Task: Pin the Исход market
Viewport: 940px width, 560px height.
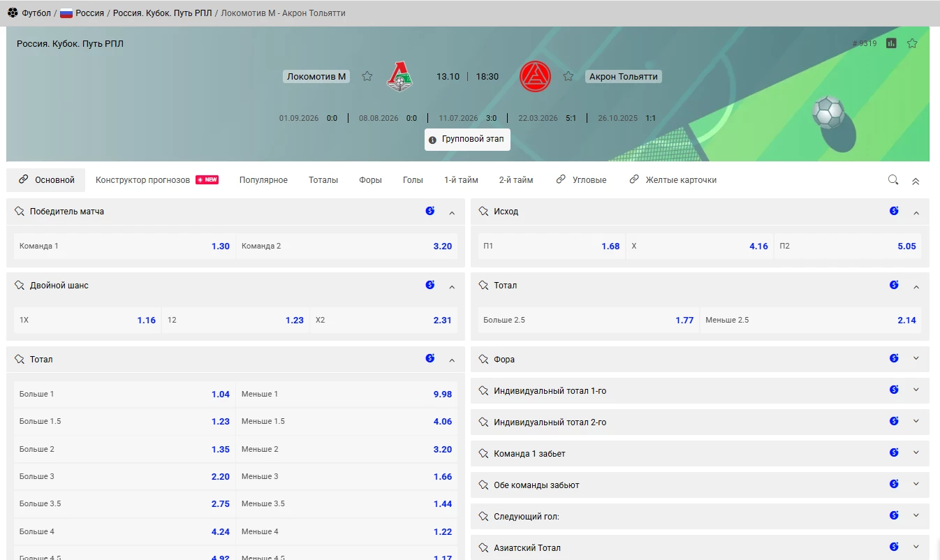Action: [483, 211]
